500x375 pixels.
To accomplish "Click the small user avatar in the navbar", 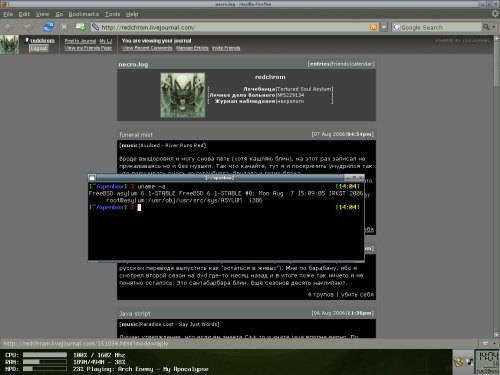I will 9,45.
